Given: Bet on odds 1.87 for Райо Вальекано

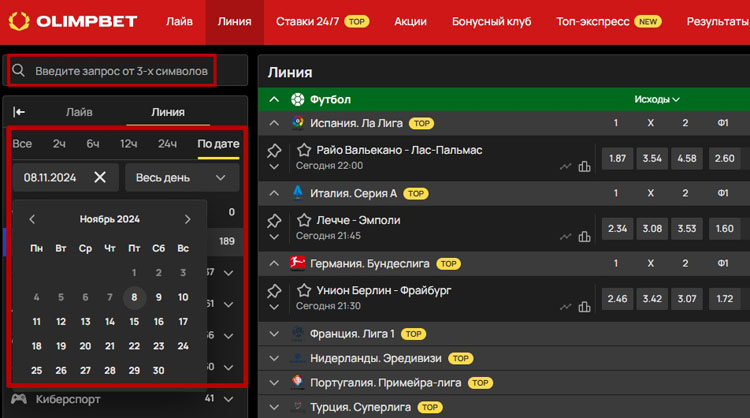Looking at the screenshot, I should [618, 158].
